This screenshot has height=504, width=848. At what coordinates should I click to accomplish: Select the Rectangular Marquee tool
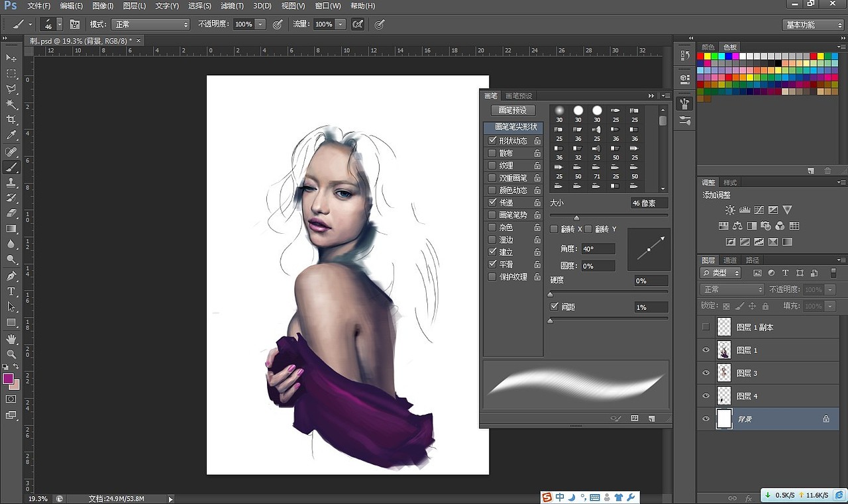tap(11, 74)
